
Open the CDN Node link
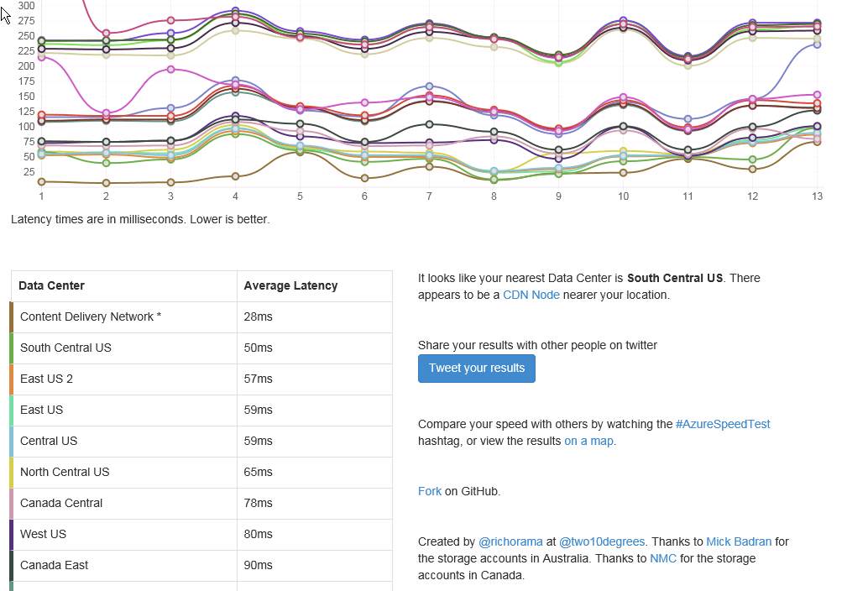point(531,295)
